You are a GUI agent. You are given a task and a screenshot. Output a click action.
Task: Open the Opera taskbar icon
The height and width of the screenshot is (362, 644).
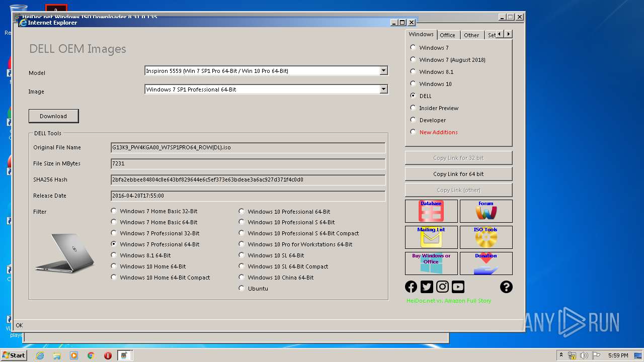pyautogui.click(x=108, y=355)
